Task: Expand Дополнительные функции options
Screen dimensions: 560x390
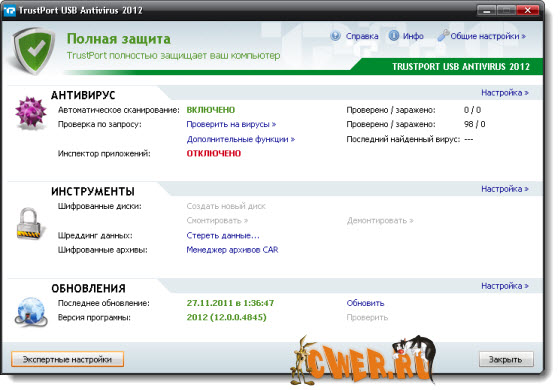Action: coord(241,139)
